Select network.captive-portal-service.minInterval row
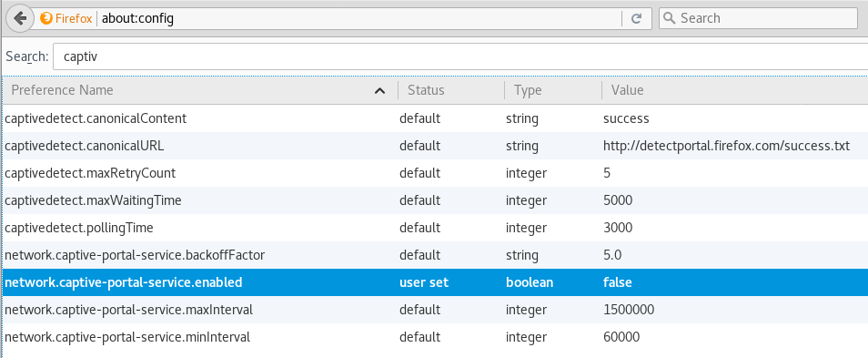 [x=434, y=337]
